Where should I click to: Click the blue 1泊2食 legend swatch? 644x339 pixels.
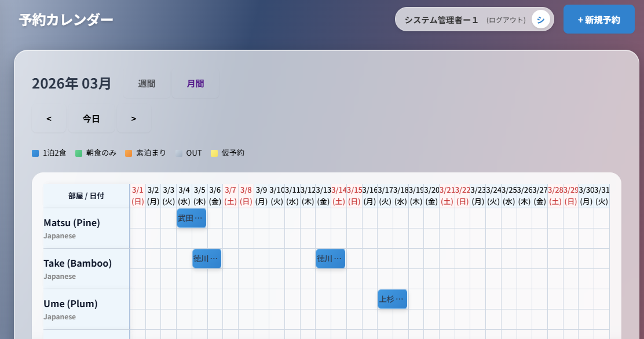[x=35, y=153]
